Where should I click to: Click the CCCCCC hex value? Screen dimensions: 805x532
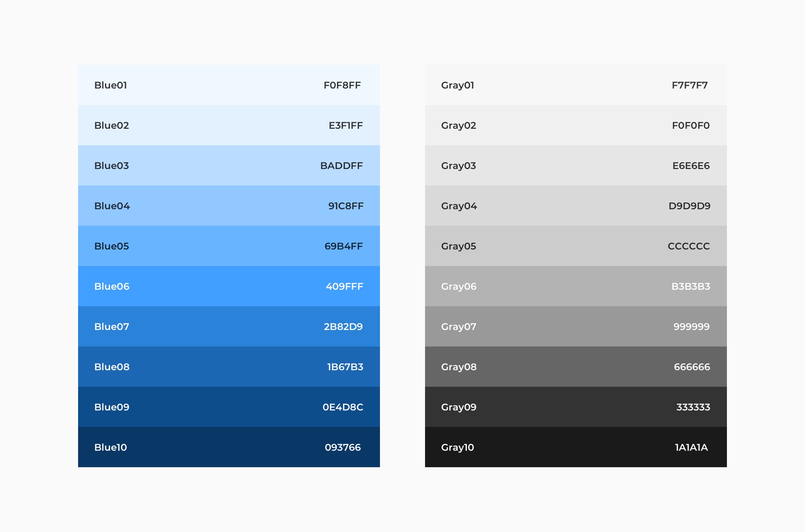pyautogui.click(x=689, y=246)
